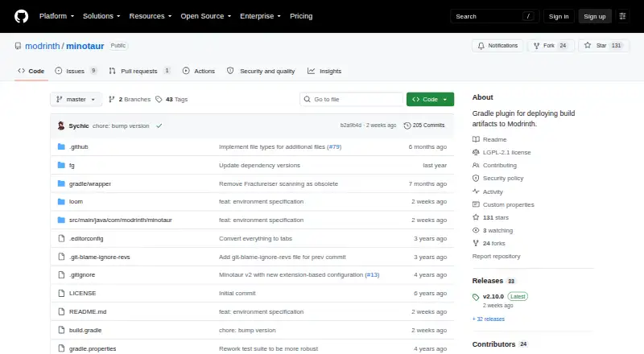Click the gradle/wrapper folder icon
The height and width of the screenshot is (354, 644).
click(61, 183)
